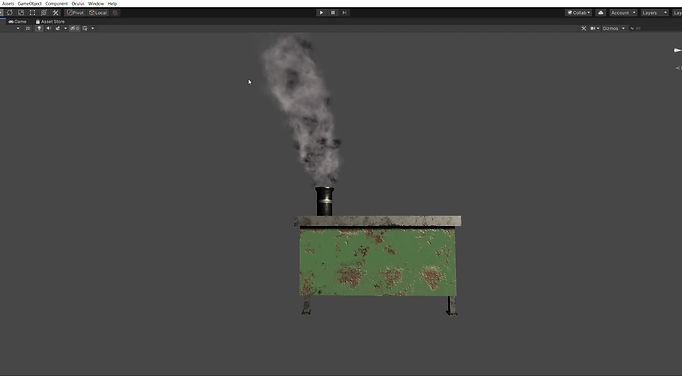Select the Rect transform tool
682x376 pixels.
32,13
